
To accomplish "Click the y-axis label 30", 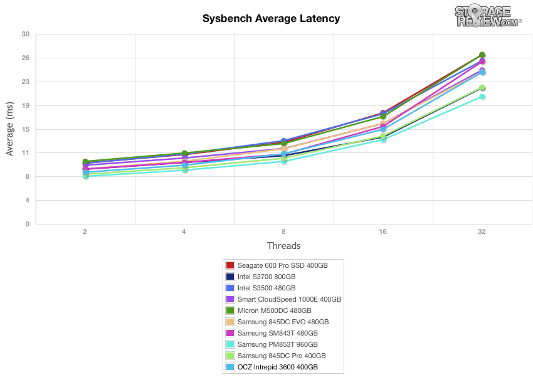I will pos(26,34).
